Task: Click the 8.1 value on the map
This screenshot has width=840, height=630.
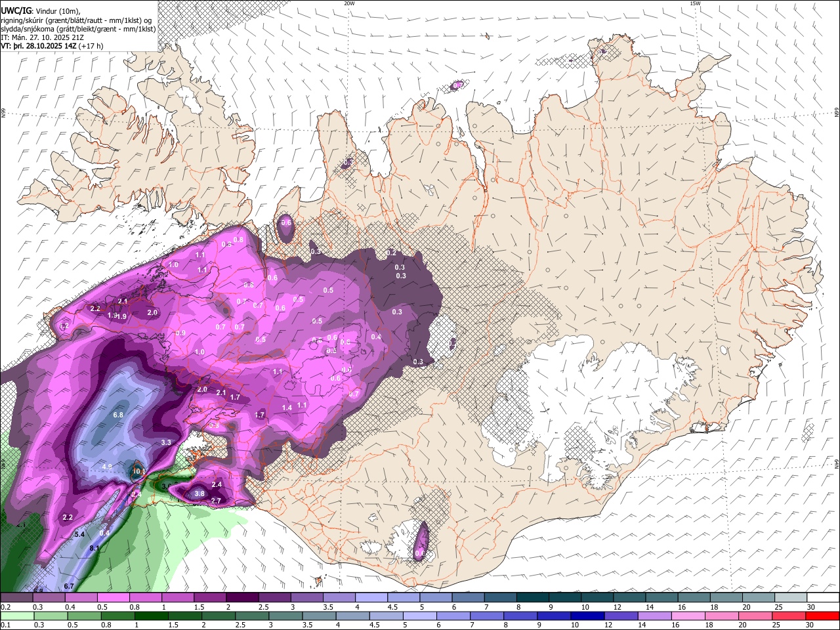Action: point(94,548)
